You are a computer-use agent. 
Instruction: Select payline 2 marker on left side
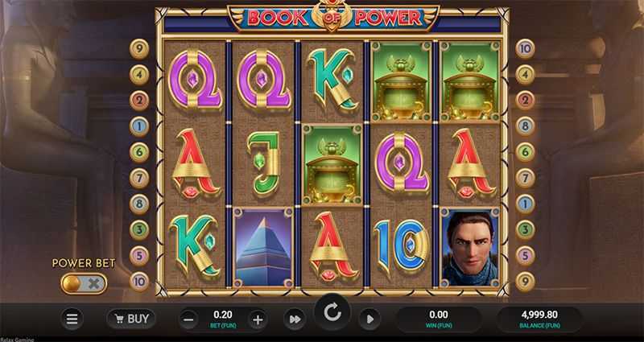139,101
